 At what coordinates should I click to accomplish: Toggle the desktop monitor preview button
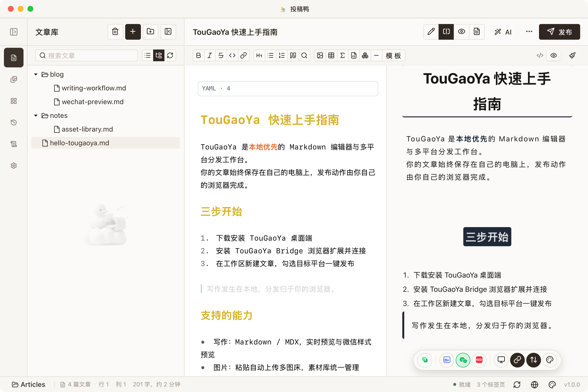pyautogui.click(x=501, y=360)
